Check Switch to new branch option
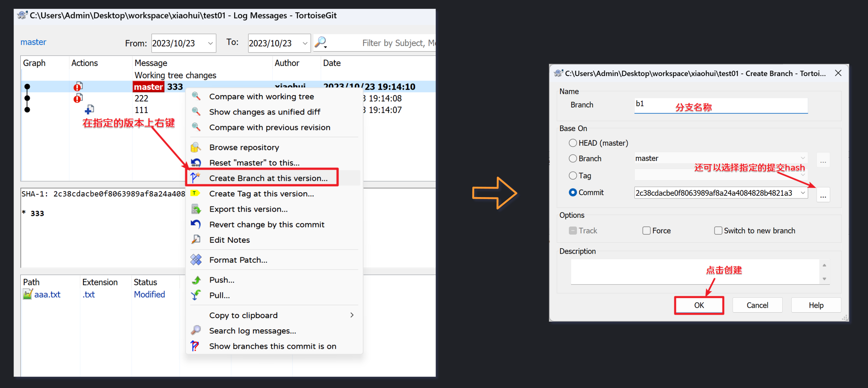The height and width of the screenshot is (388, 868). [718, 231]
